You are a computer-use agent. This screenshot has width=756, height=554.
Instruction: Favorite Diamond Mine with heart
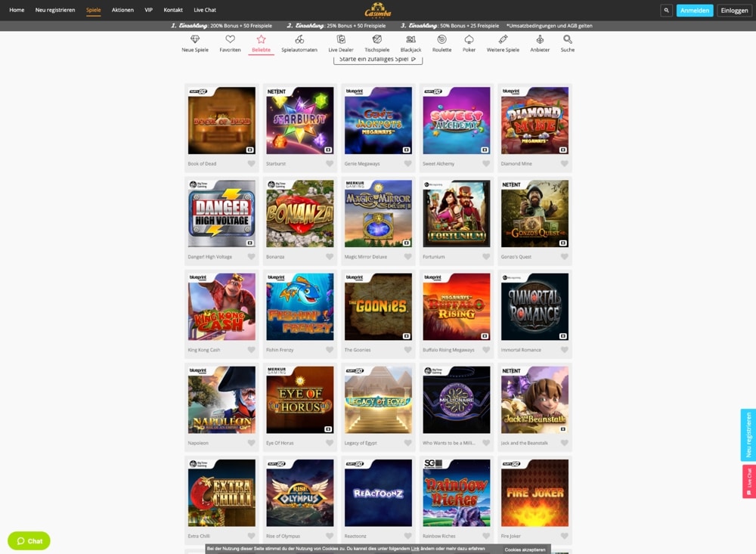coord(564,163)
